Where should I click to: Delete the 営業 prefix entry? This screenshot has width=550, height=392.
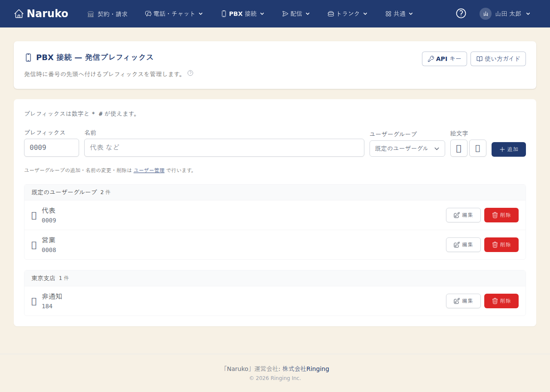pyautogui.click(x=501, y=245)
